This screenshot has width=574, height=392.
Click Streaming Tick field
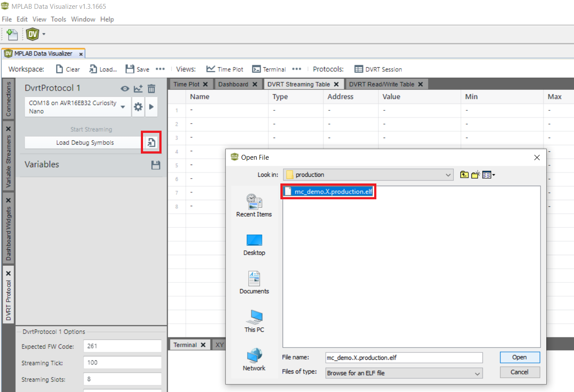click(x=122, y=363)
